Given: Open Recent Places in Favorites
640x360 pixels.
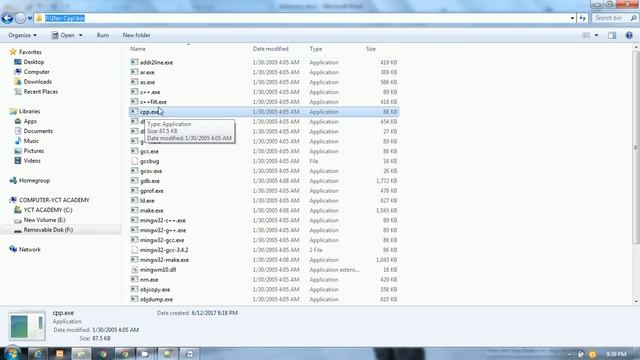Looking at the screenshot, I should pyautogui.click(x=40, y=91).
